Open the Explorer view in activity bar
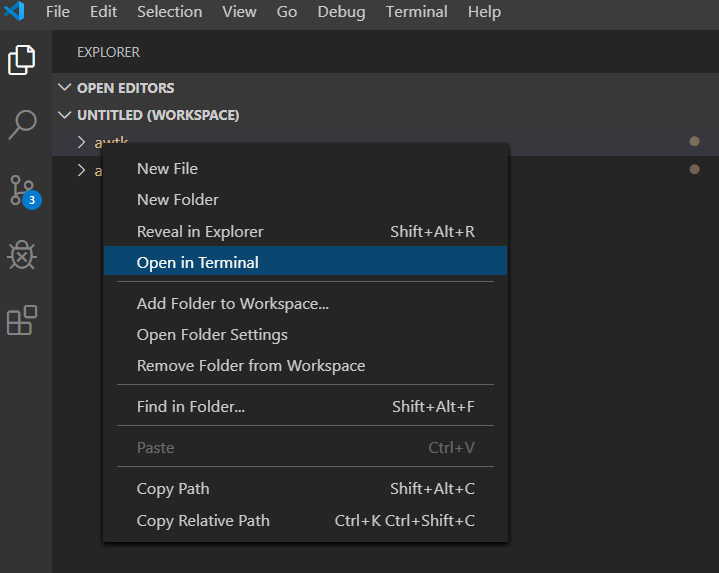719x573 pixels. [21, 60]
